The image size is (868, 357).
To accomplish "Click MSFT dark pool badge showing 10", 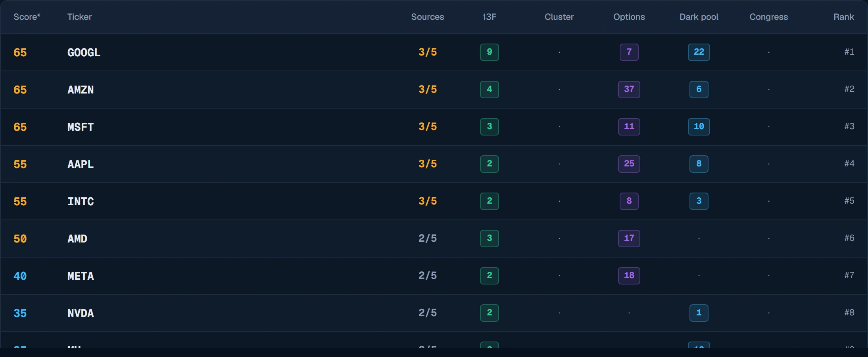I will tap(699, 127).
